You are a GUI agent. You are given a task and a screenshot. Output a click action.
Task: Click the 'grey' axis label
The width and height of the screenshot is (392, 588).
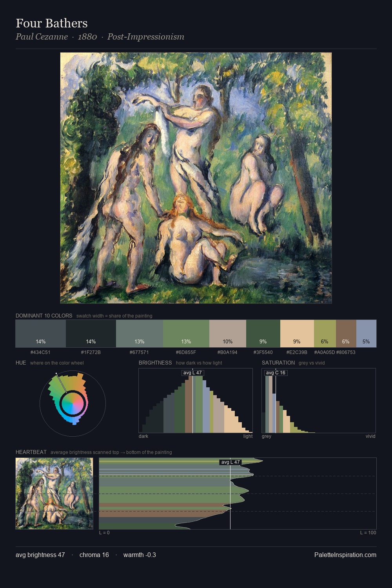(x=267, y=436)
